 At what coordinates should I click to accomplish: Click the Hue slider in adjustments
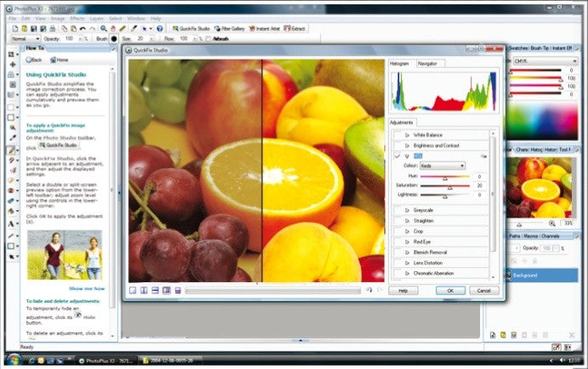pyautogui.click(x=444, y=177)
